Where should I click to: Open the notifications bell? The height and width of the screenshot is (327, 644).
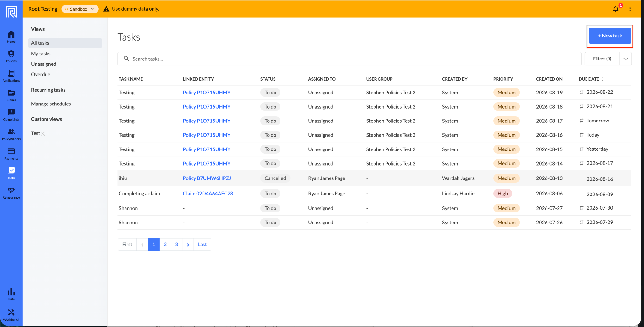pyautogui.click(x=616, y=9)
